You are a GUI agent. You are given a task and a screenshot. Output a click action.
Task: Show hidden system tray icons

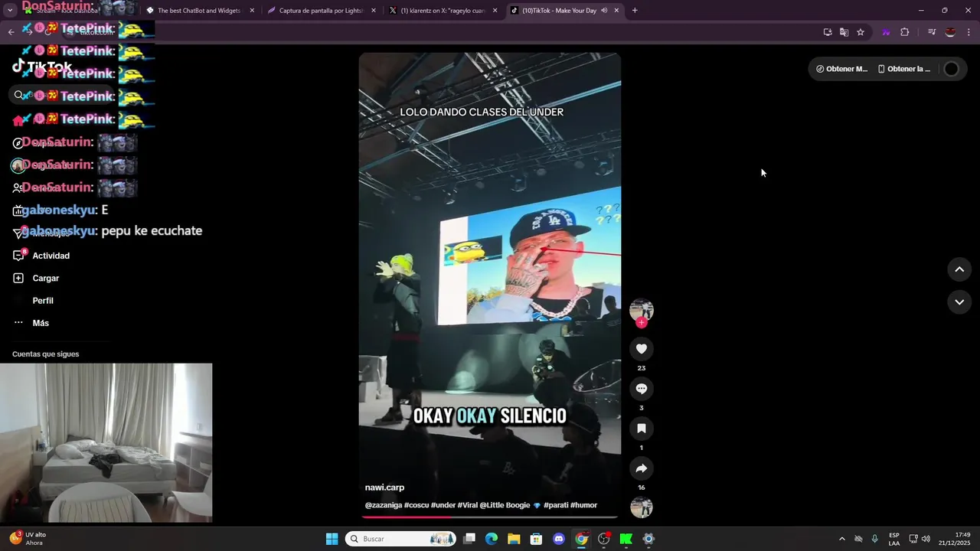coord(842,539)
